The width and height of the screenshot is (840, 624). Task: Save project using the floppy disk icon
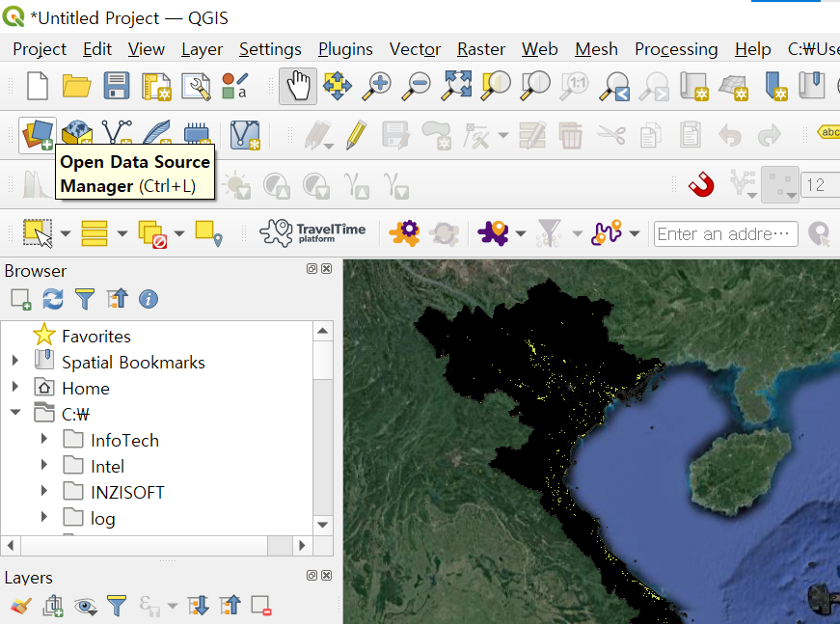[117, 86]
